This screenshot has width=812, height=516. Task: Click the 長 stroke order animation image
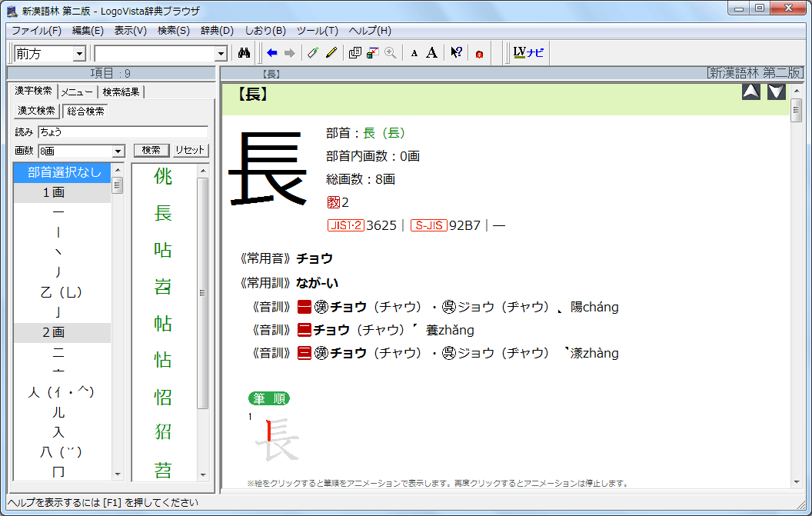pos(276,439)
